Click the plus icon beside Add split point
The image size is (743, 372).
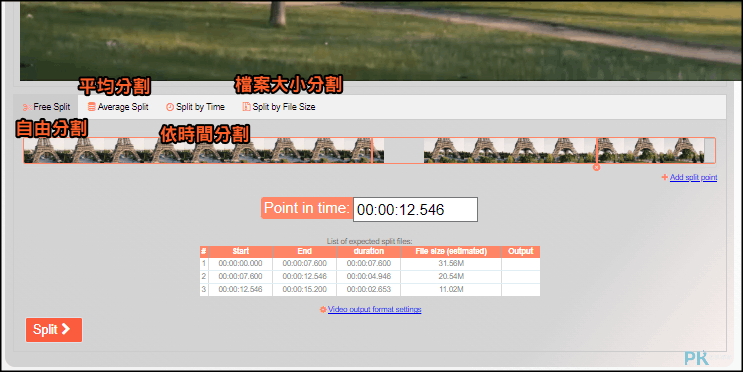[665, 177]
